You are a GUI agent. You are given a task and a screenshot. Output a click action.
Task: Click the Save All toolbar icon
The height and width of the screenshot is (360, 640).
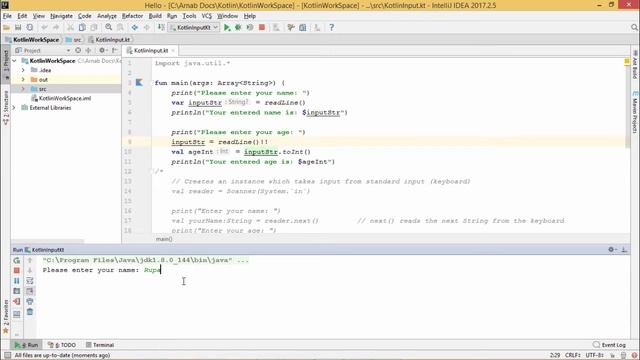[18, 27]
